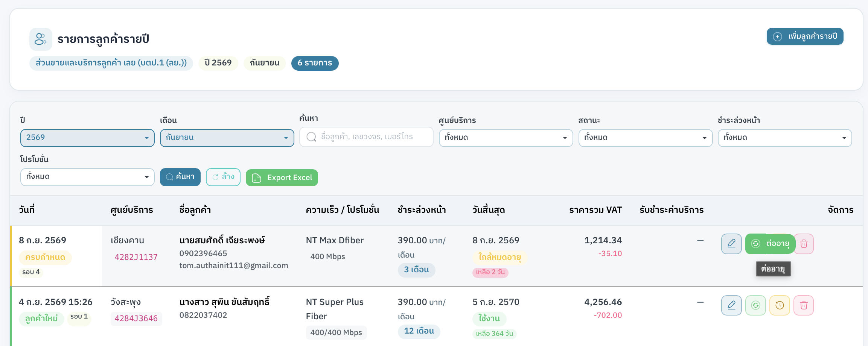
Task: Click the วันสิ้นสุด column header
Action: [x=489, y=210]
